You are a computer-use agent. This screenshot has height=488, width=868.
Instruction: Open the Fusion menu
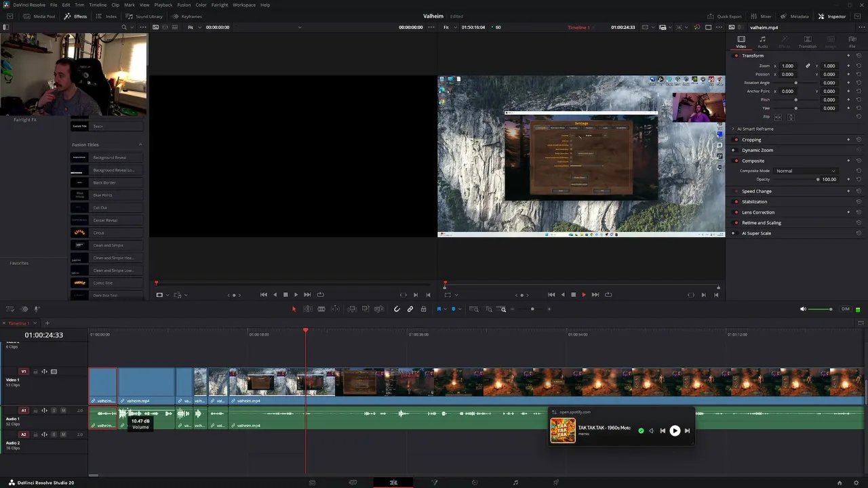tap(184, 5)
